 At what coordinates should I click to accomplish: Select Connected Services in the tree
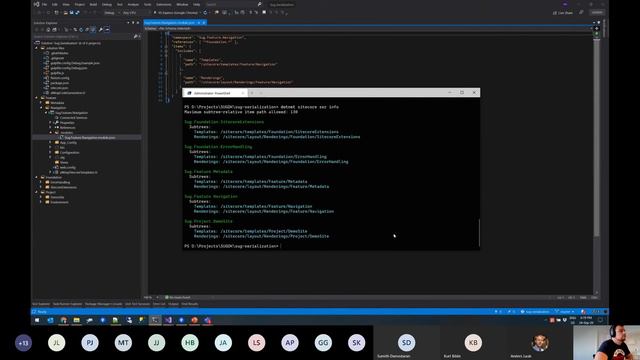pyautogui.click(x=73, y=118)
